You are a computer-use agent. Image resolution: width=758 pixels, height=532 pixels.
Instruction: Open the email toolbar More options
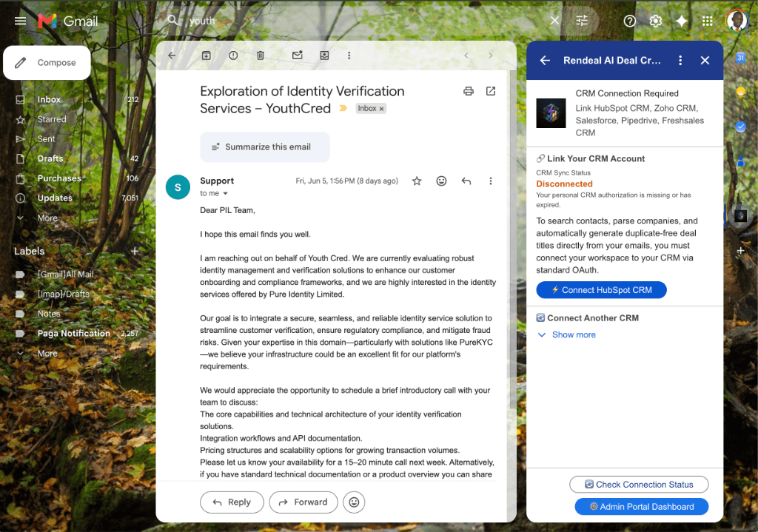349,55
